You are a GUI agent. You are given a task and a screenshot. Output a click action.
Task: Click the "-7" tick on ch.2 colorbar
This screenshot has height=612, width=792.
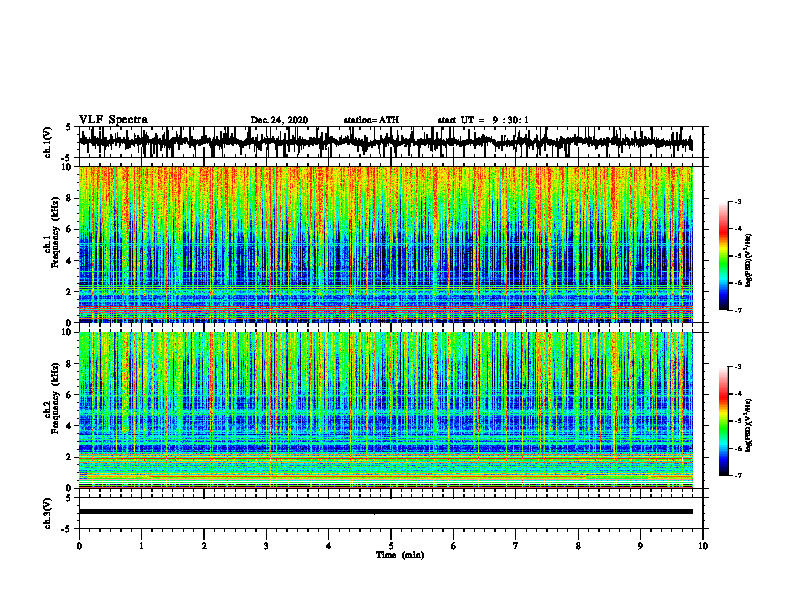tap(738, 475)
